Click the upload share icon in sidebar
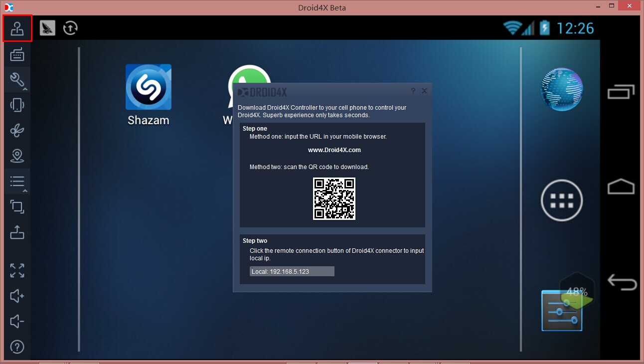This screenshot has width=644, height=364. point(17,232)
